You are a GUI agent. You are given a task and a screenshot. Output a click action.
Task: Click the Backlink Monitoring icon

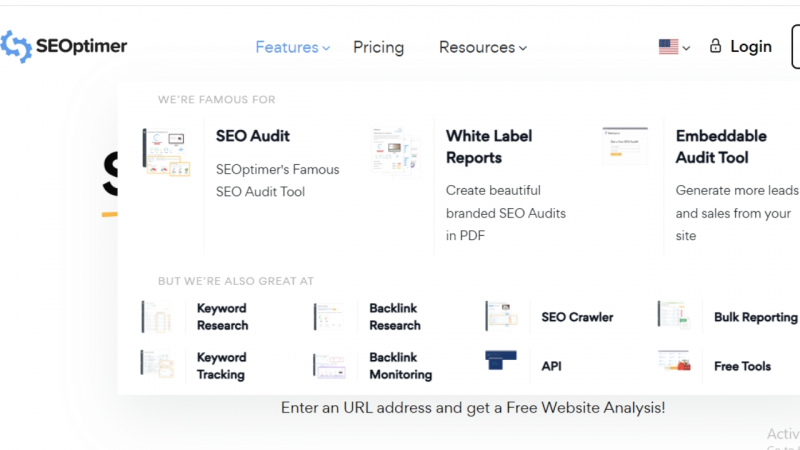[x=330, y=366]
